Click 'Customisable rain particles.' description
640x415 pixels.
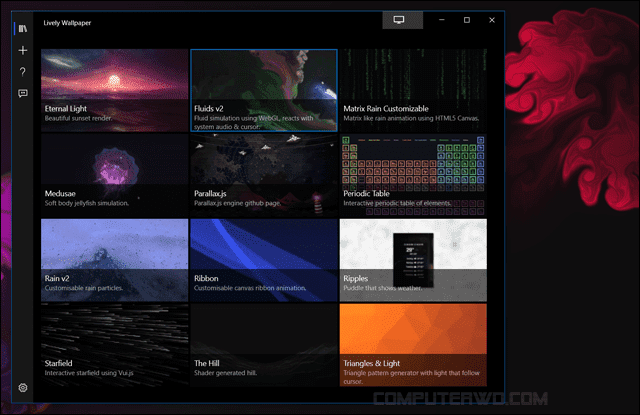pyautogui.click(x=84, y=288)
